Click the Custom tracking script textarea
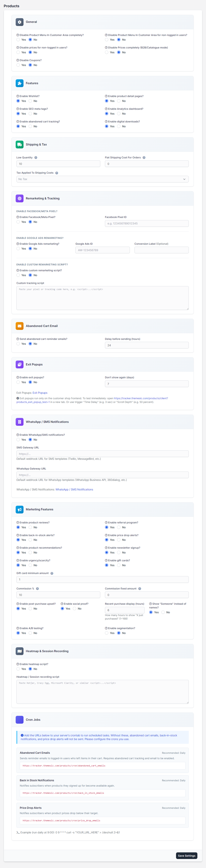Screen dimensions: 206x868 click(x=102, y=298)
